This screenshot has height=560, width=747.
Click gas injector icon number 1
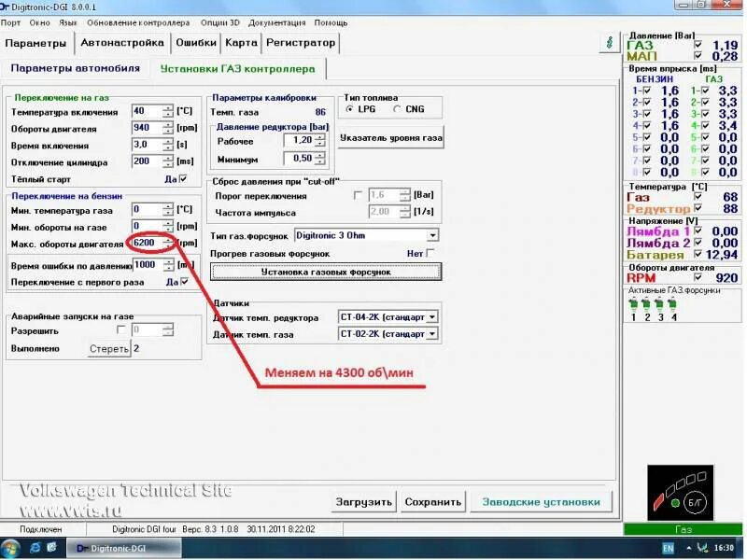tap(634, 304)
